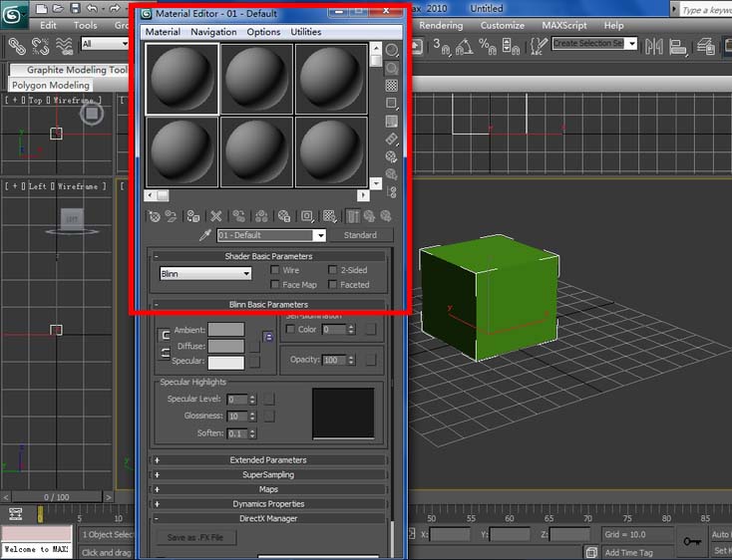This screenshot has width=732, height=560.
Task: Click the Specular color swatch
Action: pyautogui.click(x=225, y=362)
